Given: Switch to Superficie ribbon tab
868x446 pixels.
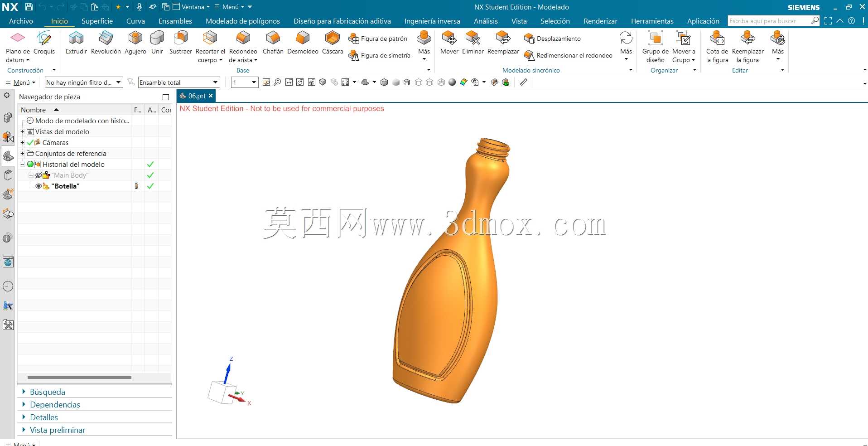Looking at the screenshot, I should (x=97, y=21).
